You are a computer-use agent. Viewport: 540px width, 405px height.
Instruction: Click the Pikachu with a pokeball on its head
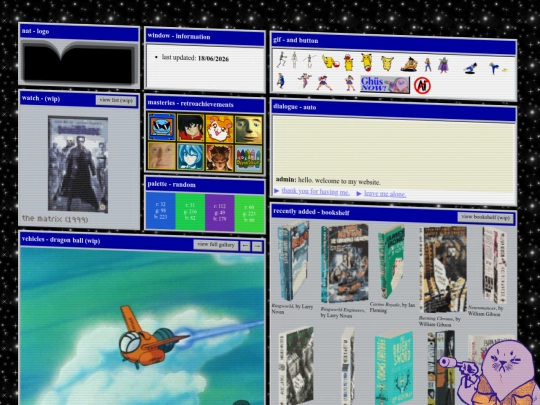click(349, 62)
